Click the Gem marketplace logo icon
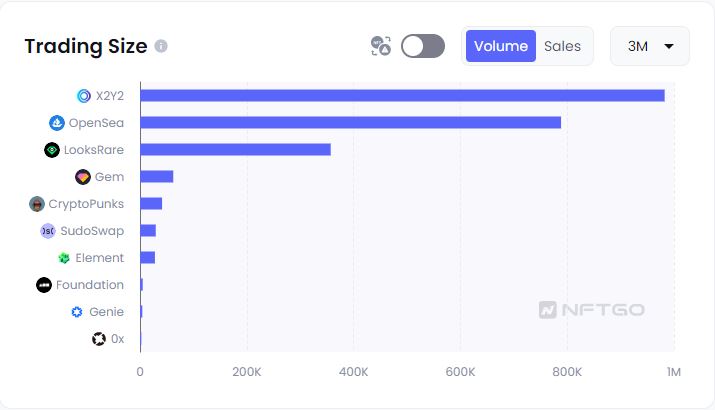 tap(83, 177)
